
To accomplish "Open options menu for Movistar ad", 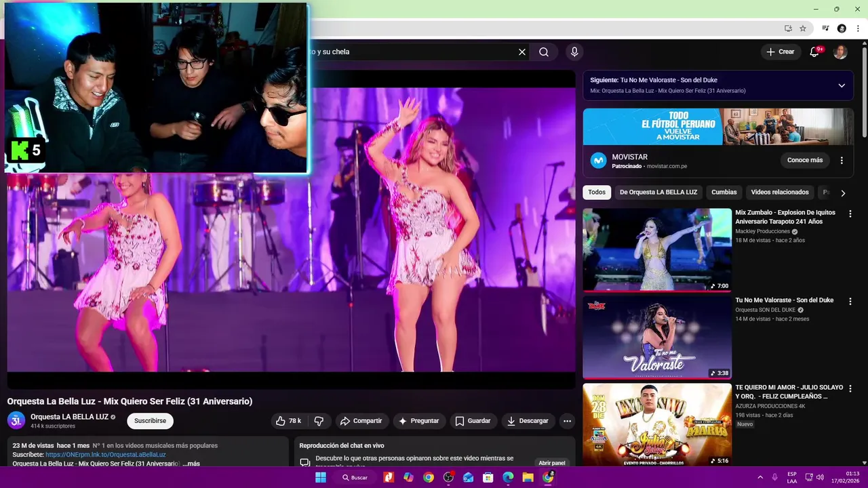I will (842, 161).
